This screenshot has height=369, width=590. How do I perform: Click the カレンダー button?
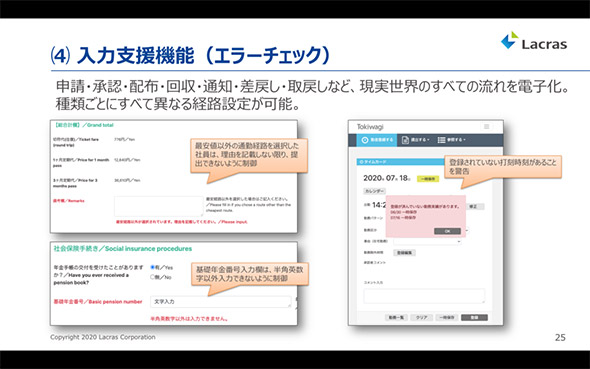coord(374,191)
